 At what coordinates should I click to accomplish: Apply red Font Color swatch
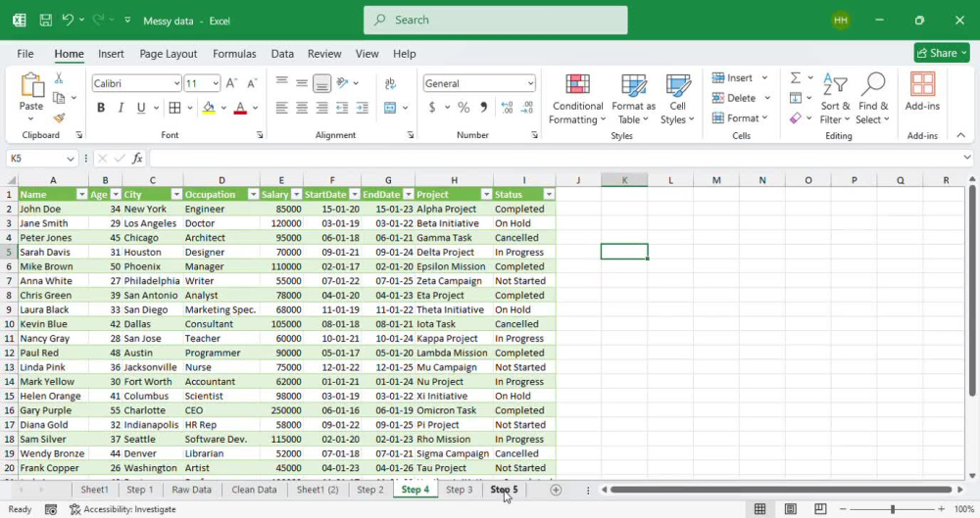[x=240, y=108]
